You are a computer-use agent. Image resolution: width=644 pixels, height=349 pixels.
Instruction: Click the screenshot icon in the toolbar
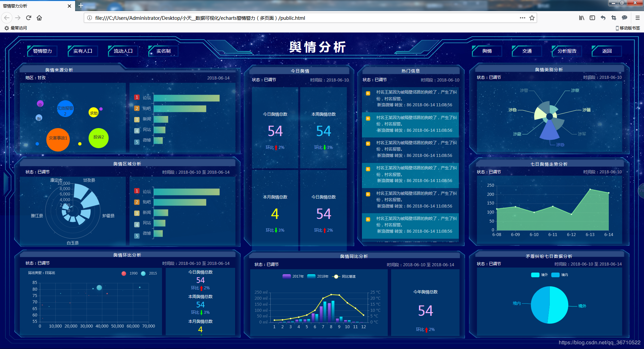click(x=613, y=18)
